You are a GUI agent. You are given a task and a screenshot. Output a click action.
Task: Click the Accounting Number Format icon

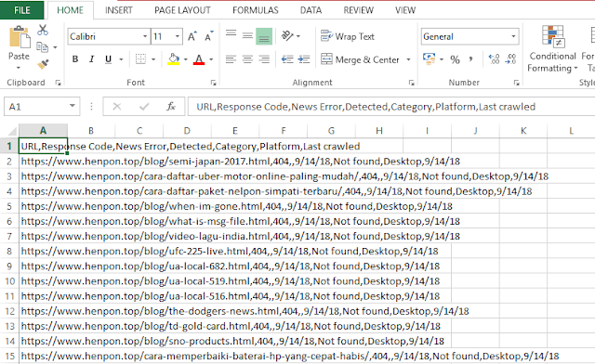tap(430, 58)
